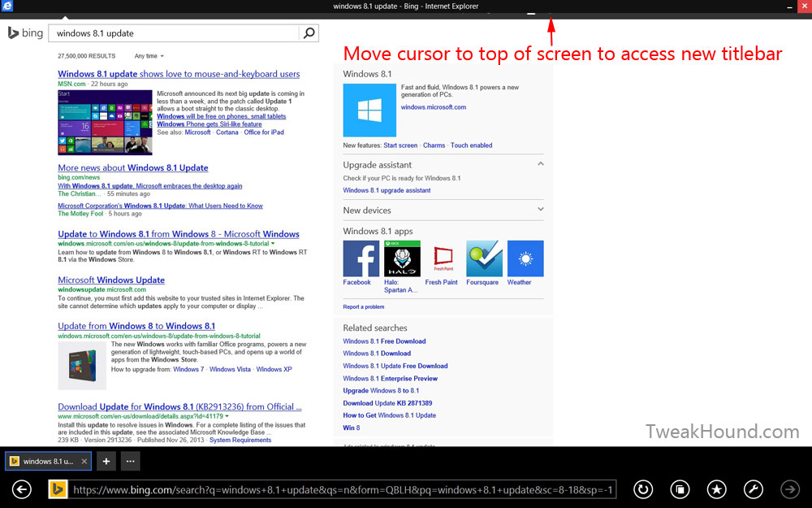Expand URL dropdown under Download Update KB2913236 result

pos(227,416)
